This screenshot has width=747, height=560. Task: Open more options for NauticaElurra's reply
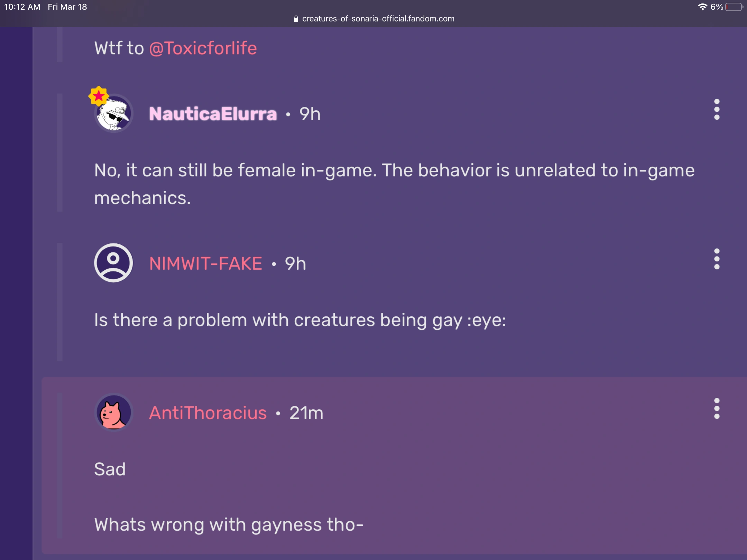pyautogui.click(x=717, y=110)
